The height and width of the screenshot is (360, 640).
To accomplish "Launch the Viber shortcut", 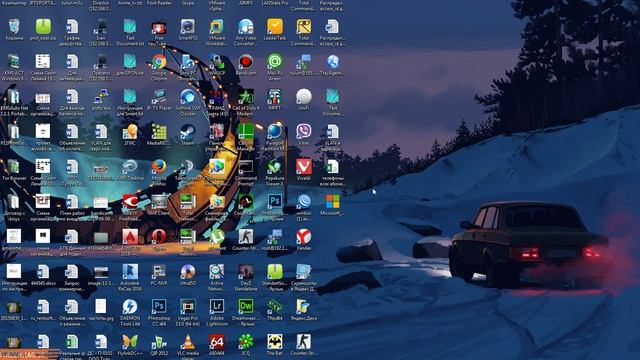I will (304, 132).
